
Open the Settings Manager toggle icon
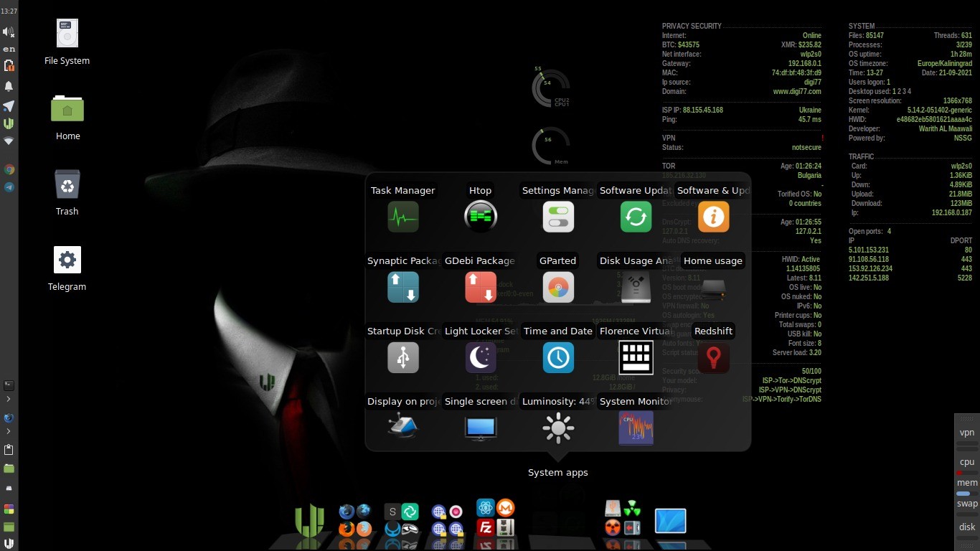click(558, 217)
